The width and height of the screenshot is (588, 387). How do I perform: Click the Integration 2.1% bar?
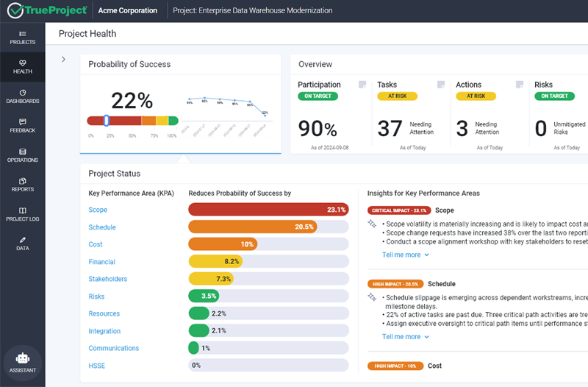click(198, 330)
